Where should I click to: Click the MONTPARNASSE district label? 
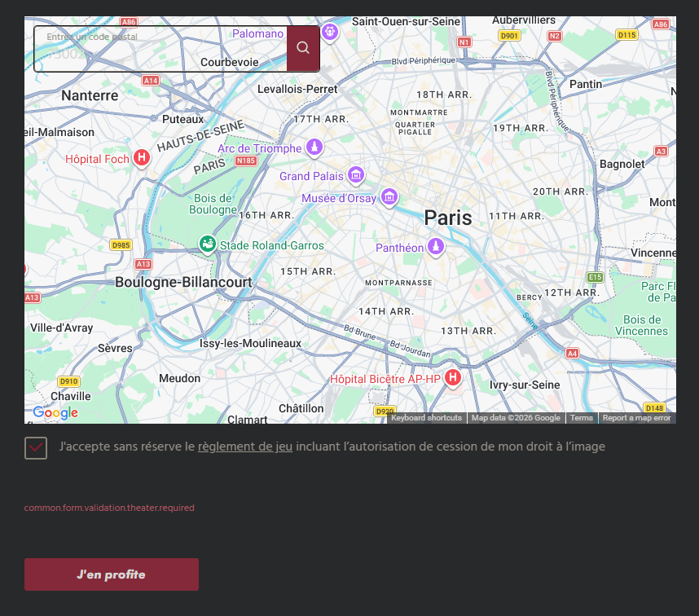click(398, 283)
